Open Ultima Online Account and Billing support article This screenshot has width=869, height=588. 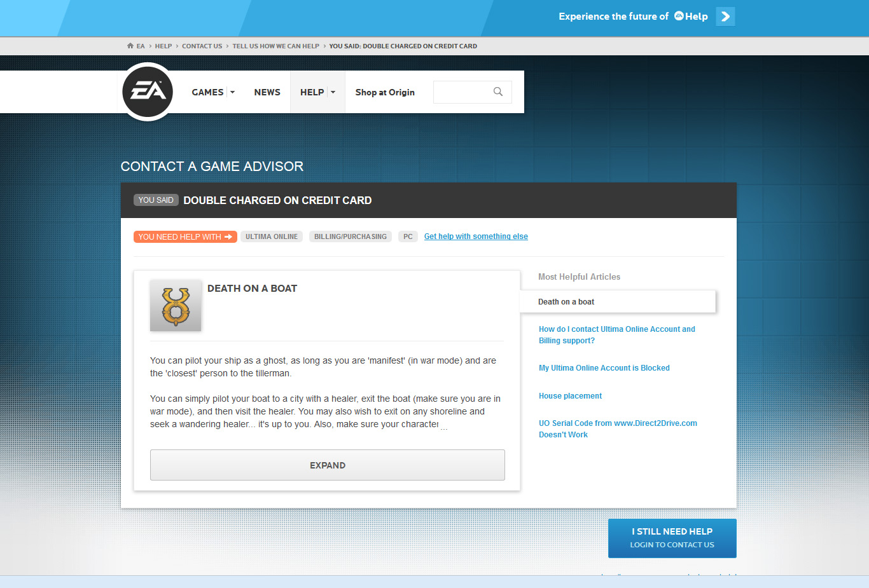point(617,335)
